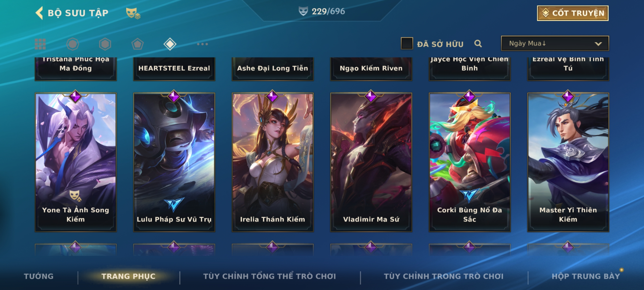
Task: Go back using the Bộ Sưu Tập arrow
Action: [x=39, y=13]
